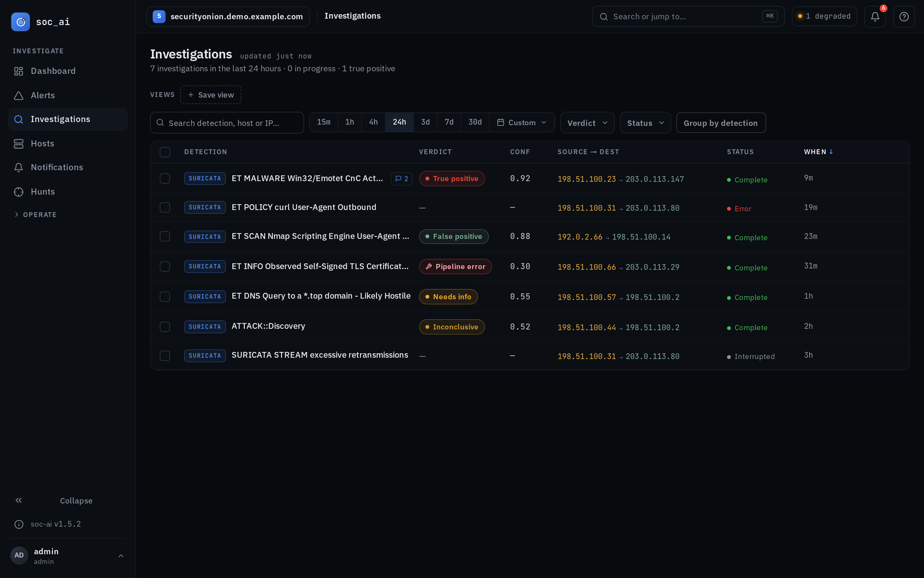Check the ATTACK::Discovery row checkbox
The width and height of the screenshot is (924, 578).
pos(165,327)
